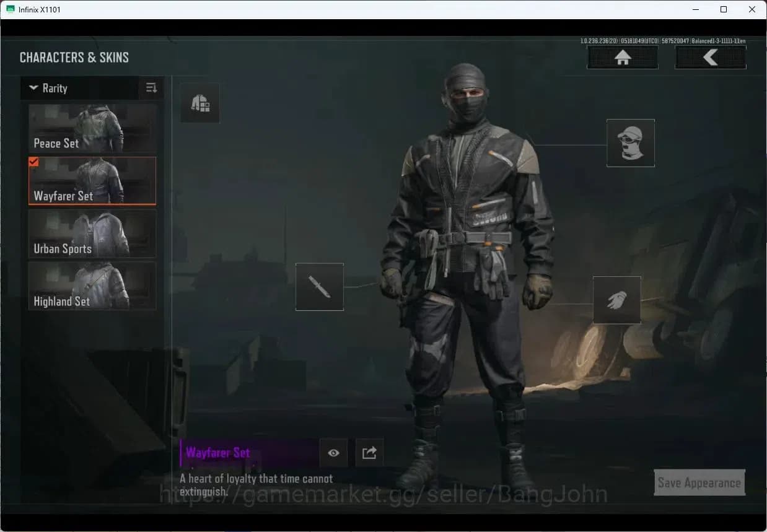
Task: Select the headwear mask slot icon
Action: coord(631,143)
